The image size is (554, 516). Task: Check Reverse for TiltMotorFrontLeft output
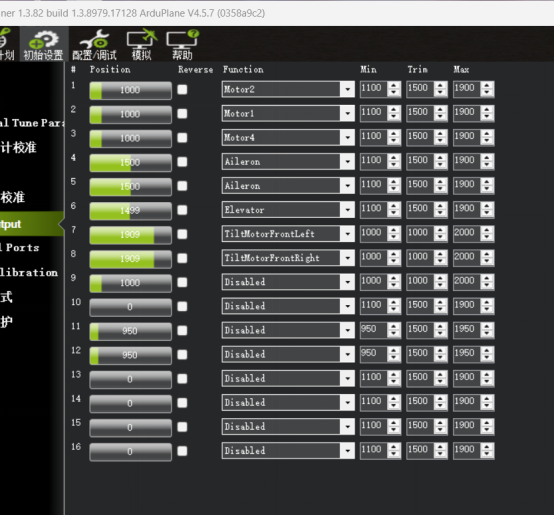182,234
